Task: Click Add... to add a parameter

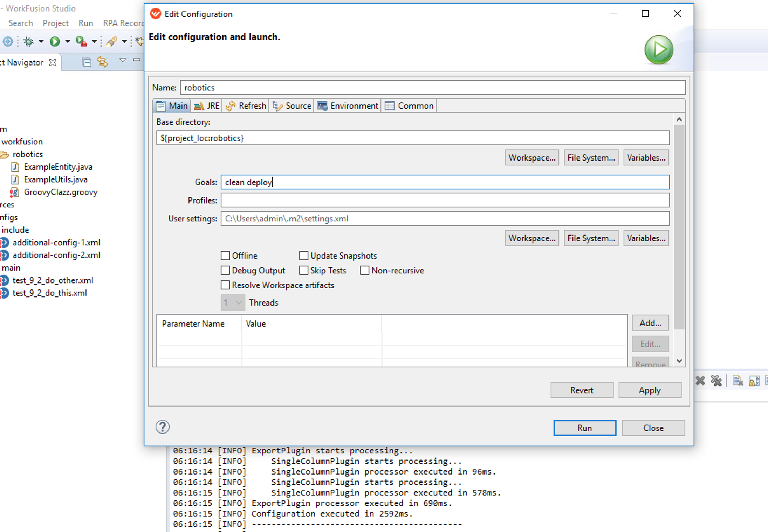Action: [x=651, y=323]
